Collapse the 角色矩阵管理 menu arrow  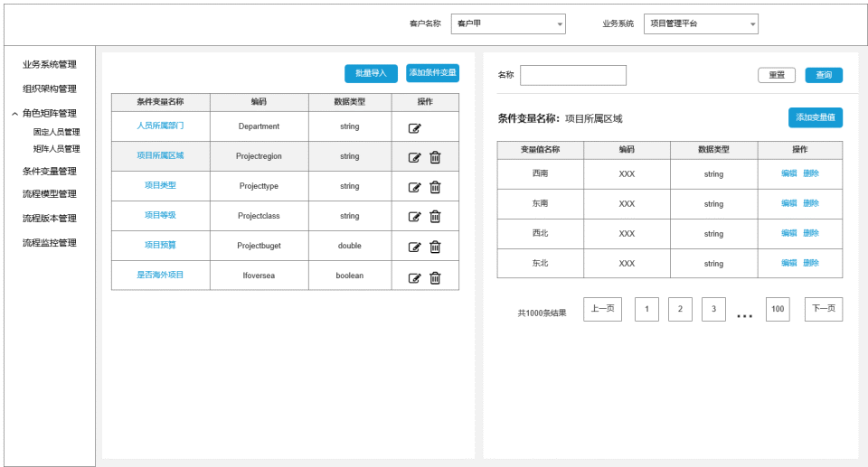point(15,114)
